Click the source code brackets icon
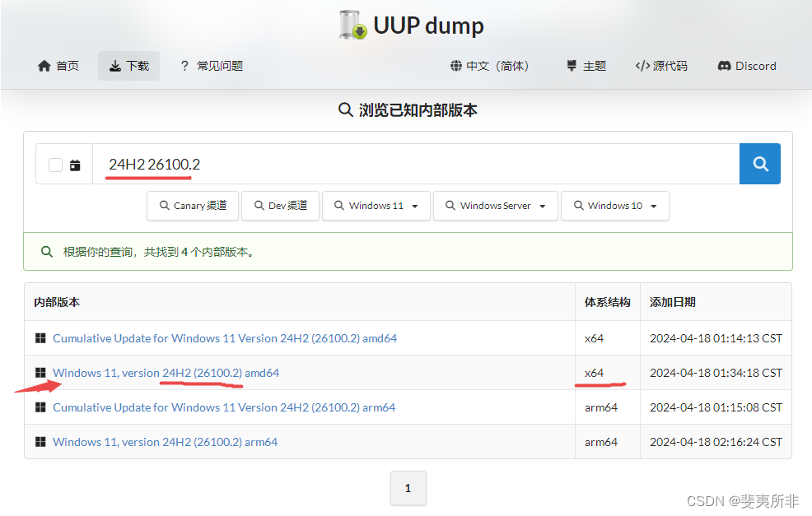This screenshot has height=516, width=812. coord(642,66)
